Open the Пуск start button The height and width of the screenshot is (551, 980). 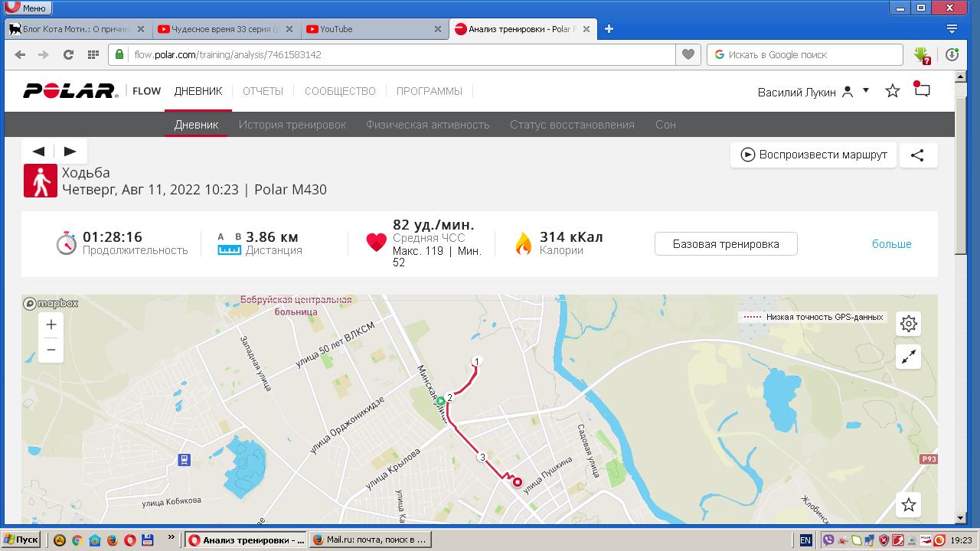point(21,540)
